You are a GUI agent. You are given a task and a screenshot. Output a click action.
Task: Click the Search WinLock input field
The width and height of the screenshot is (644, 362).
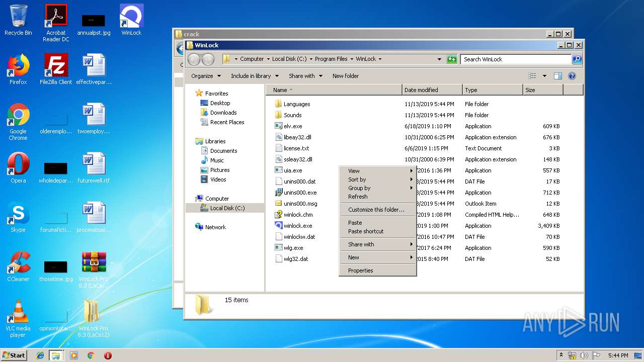tap(516, 59)
